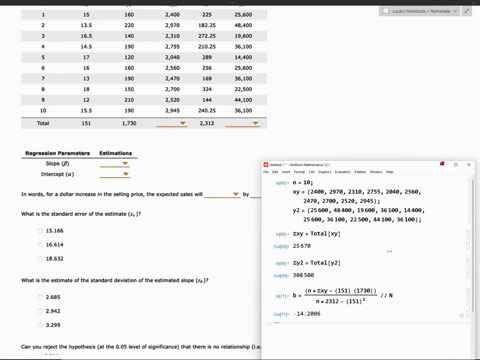Screen dimensions: 480x360
Task: Click the cell value 13.5 in row 2
Action: pos(86,25)
